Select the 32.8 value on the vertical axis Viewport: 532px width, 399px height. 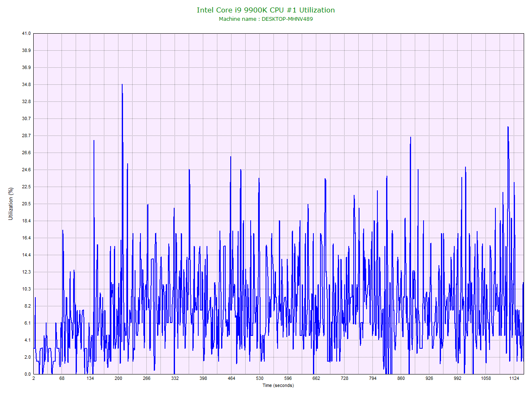click(27, 101)
